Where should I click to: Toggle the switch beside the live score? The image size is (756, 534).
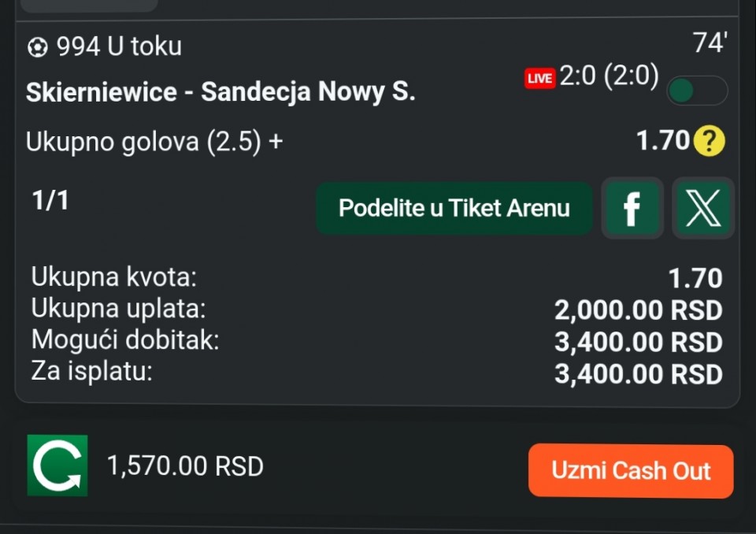click(696, 91)
